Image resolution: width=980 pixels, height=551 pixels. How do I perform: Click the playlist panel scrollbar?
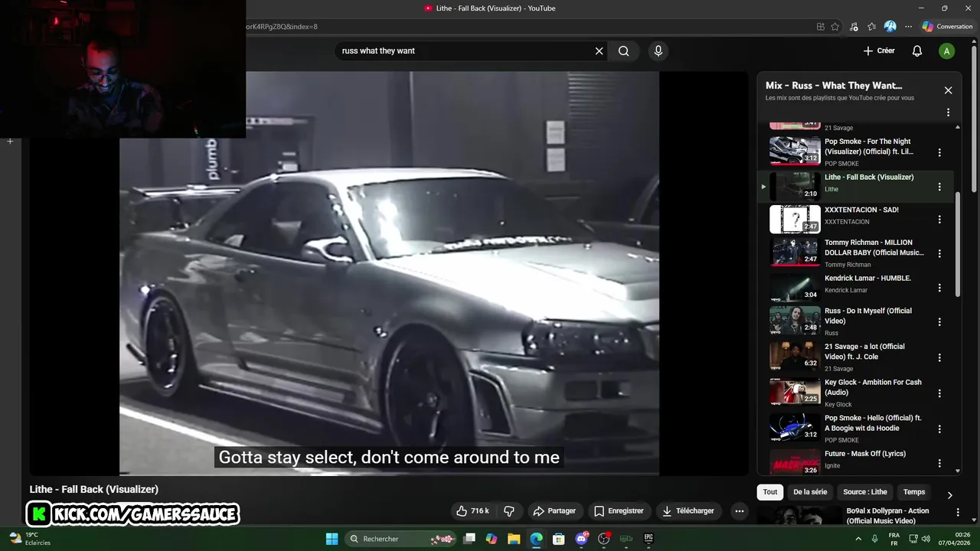(958, 245)
